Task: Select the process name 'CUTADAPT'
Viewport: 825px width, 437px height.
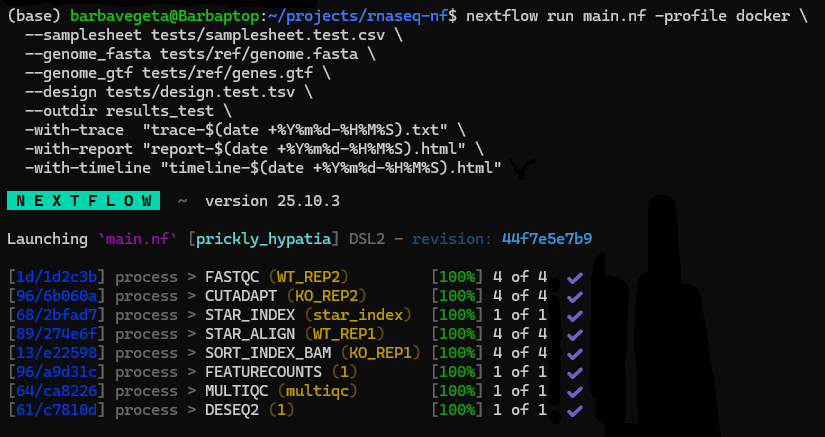Action: click(241, 296)
